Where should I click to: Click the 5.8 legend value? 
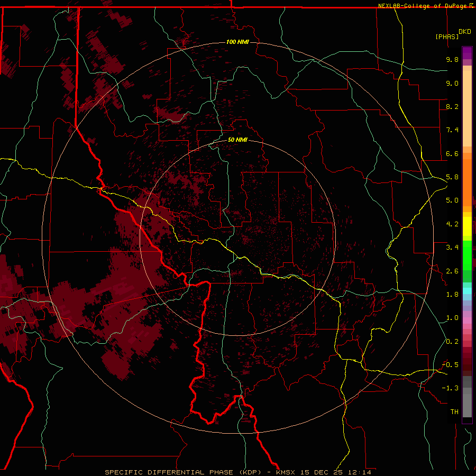(452, 177)
